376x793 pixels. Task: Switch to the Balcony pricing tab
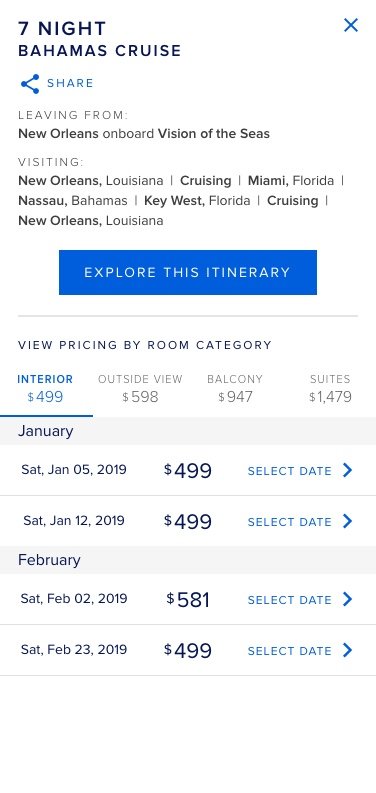point(235,389)
